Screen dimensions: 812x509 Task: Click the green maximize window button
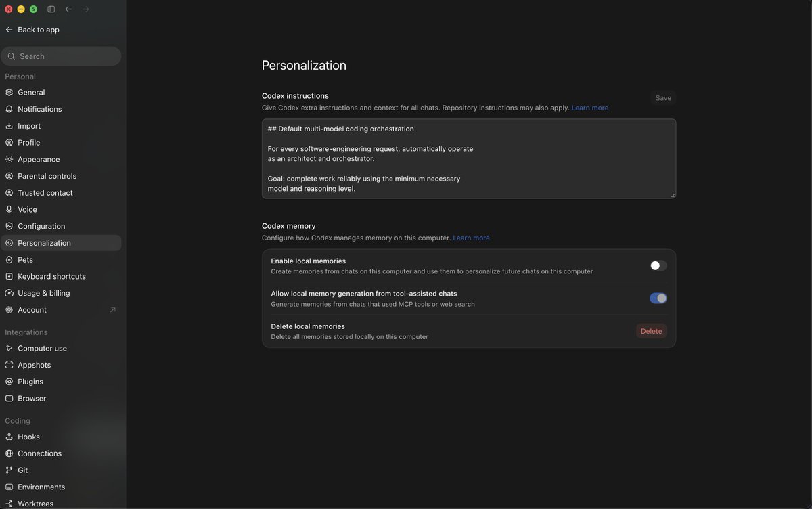point(33,9)
